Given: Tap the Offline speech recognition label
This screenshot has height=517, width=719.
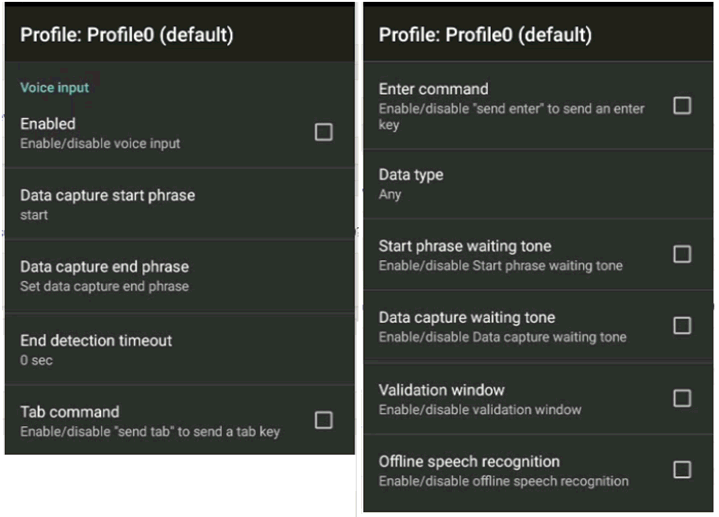Looking at the screenshot, I should (x=469, y=461).
